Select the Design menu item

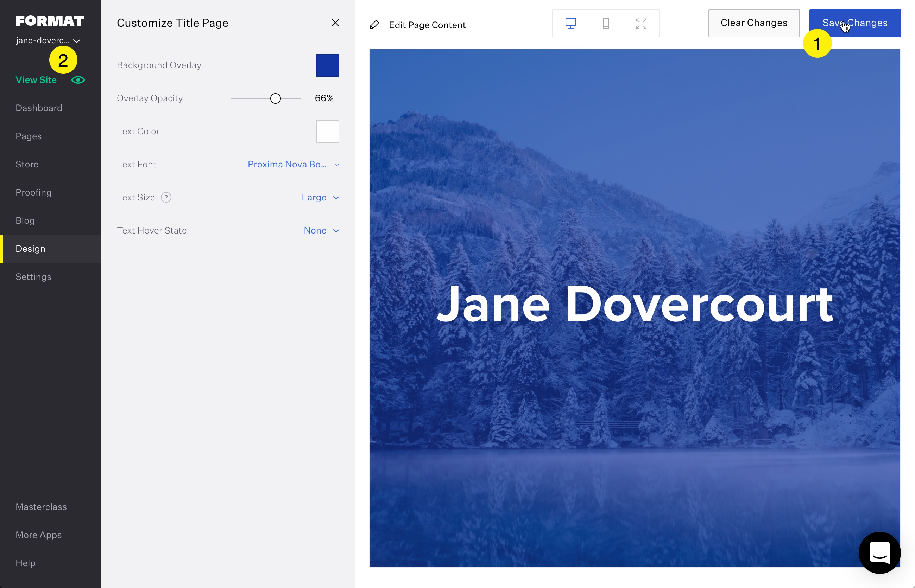pyautogui.click(x=51, y=249)
